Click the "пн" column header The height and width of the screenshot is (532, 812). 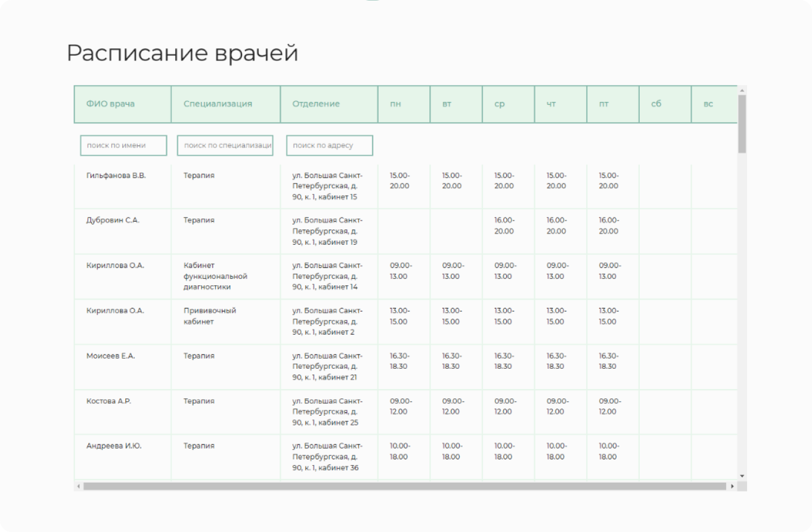(x=404, y=104)
